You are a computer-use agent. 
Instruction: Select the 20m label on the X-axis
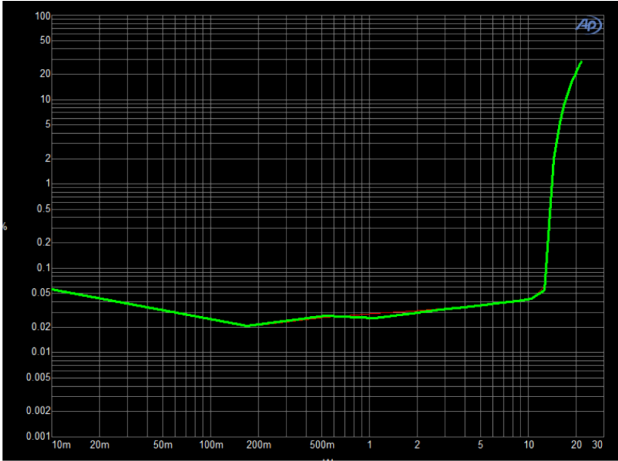pyautogui.click(x=100, y=443)
